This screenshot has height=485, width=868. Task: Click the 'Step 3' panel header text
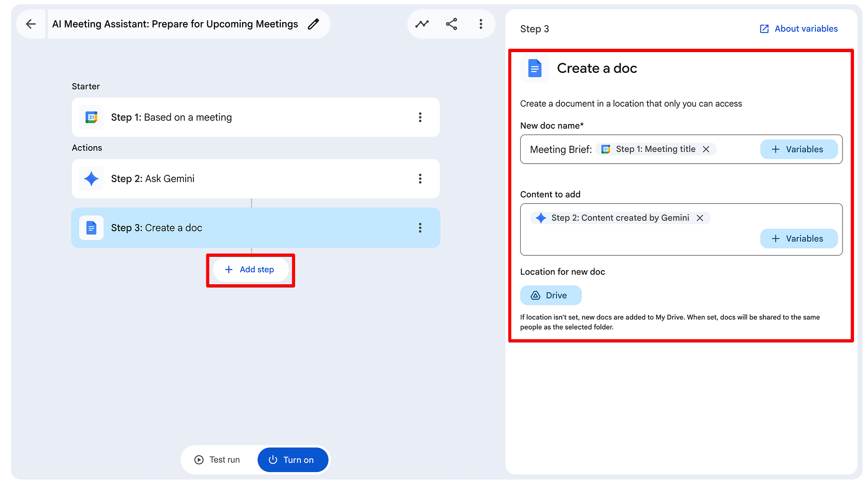point(534,29)
